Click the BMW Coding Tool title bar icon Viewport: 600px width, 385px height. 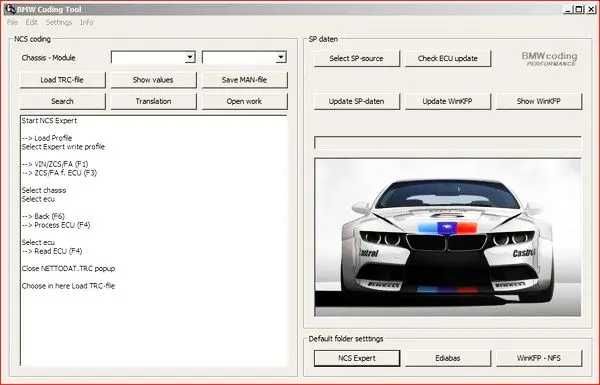[x=10, y=9]
